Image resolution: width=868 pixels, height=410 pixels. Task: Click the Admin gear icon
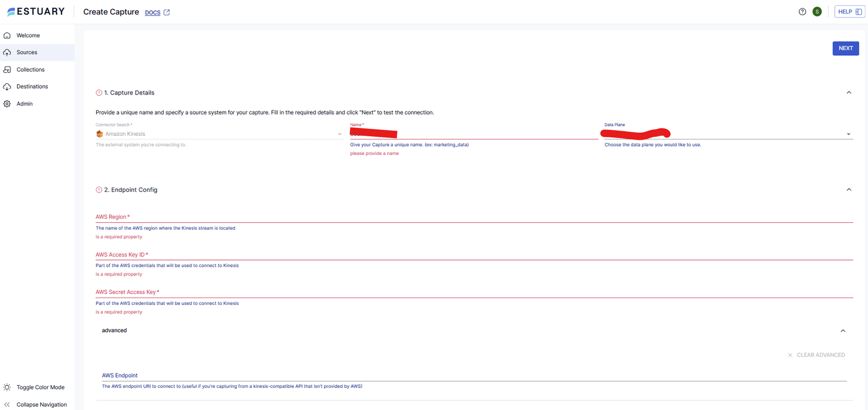7,104
